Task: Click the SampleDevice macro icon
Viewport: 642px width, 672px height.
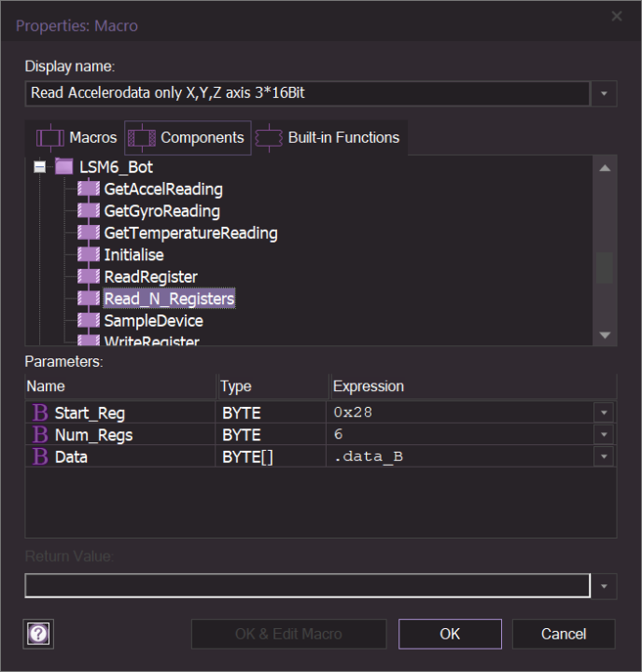Action: 89,321
